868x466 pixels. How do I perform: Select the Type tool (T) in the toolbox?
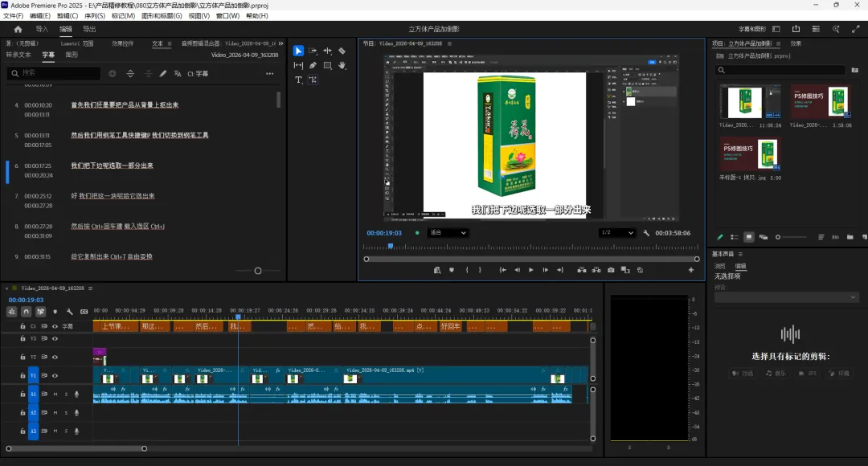[x=298, y=80]
